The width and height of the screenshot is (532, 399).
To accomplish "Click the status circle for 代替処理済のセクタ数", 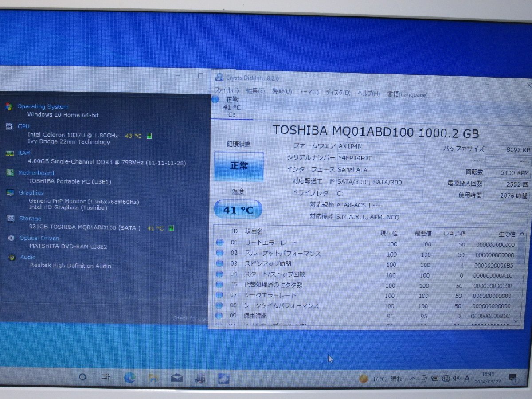I will (x=219, y=284).
